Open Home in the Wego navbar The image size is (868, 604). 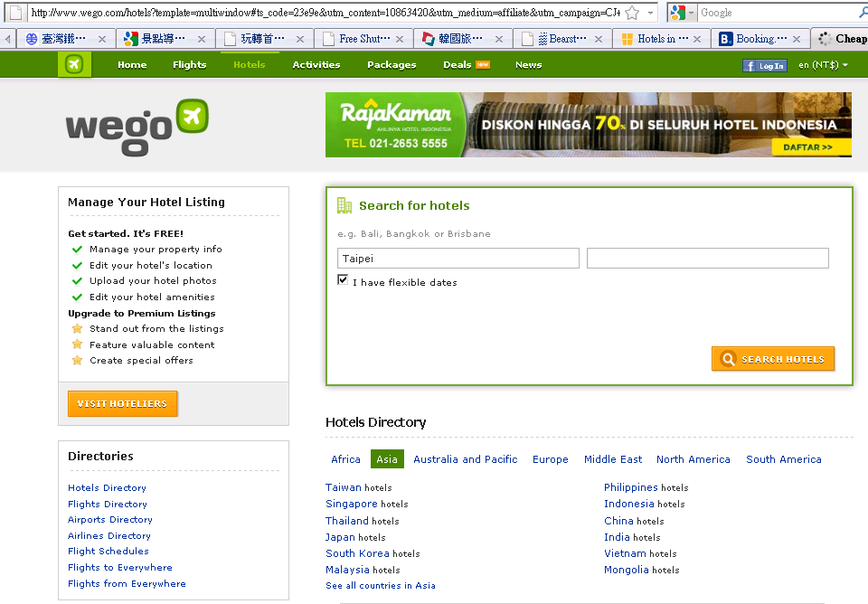coord(132,65)
